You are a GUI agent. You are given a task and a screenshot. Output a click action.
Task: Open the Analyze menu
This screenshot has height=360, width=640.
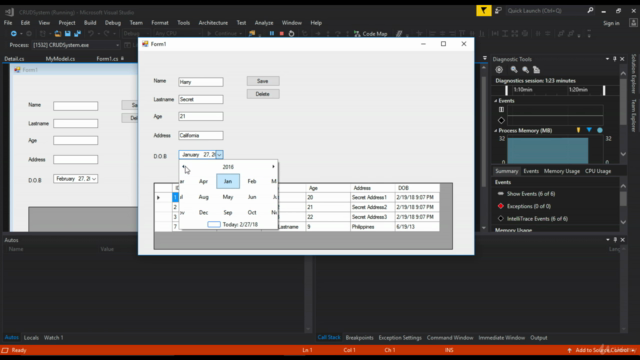pos(264,23)
